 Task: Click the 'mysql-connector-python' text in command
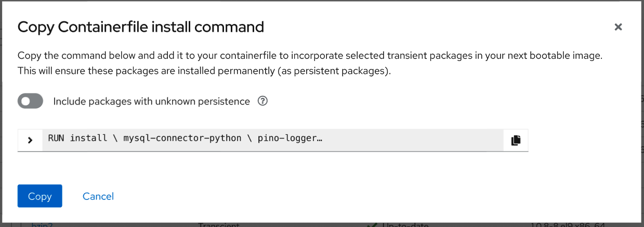[182, 138]
